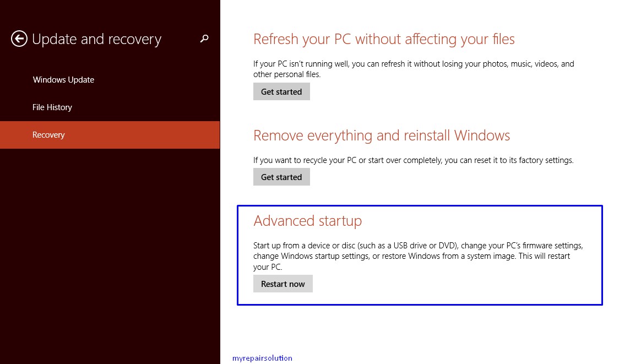The height and width of the screenshot is (364, 630).
Task: Click the Advanced startup heading
Action: pos(307,220)
